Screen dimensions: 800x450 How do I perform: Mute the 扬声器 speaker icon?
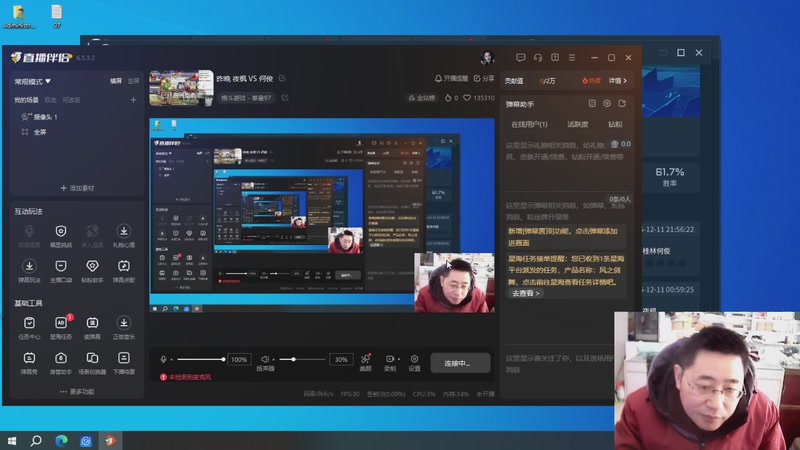(264, 359)
